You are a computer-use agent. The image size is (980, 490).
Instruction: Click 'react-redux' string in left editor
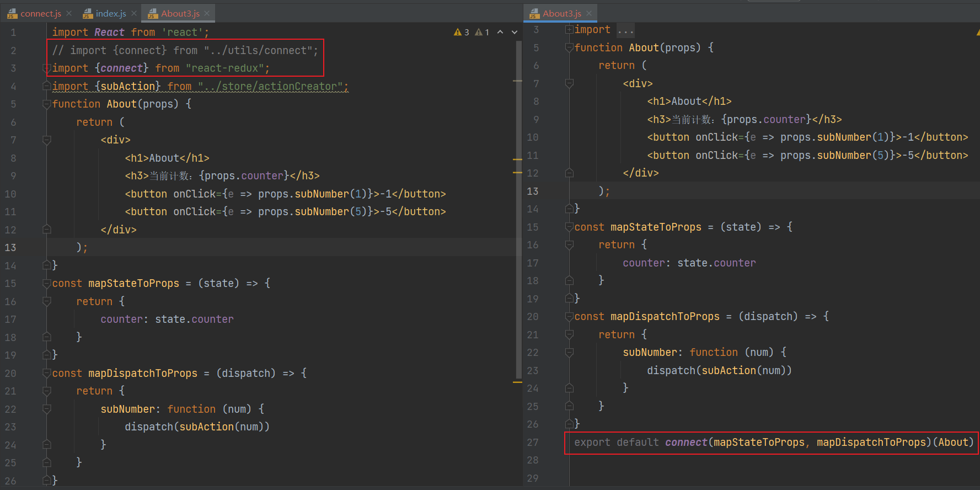[x=225, y=68]
